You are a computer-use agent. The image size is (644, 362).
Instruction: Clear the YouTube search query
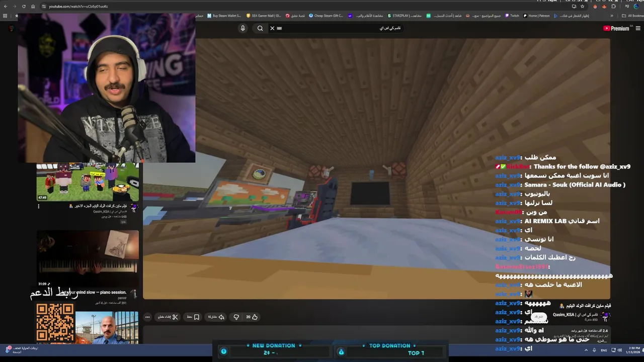272,28
